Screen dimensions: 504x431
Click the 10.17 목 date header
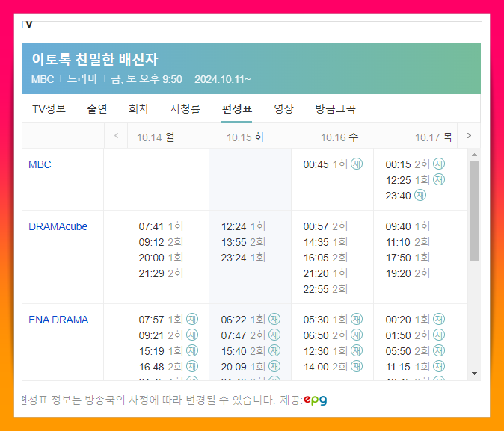point(434,137)
